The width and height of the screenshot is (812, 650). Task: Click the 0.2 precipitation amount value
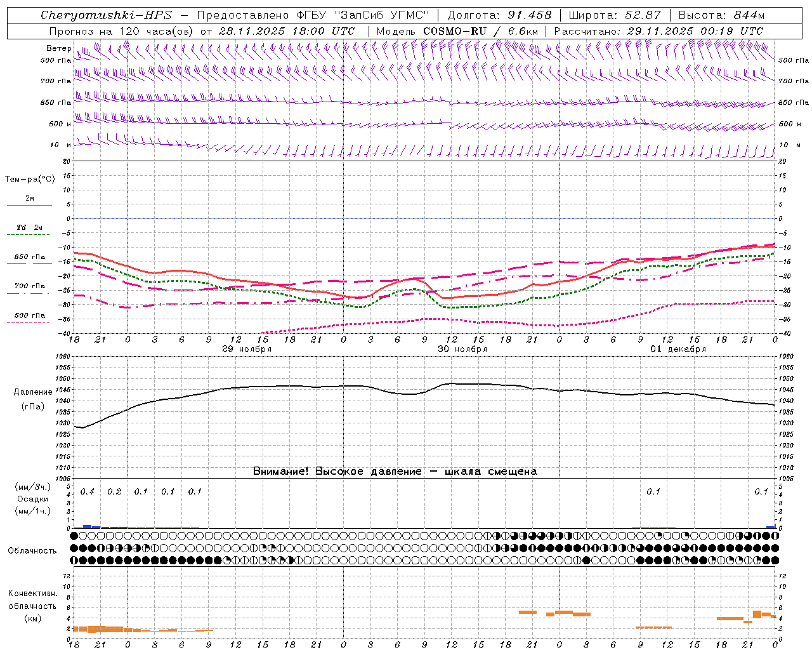[x=114, y=492]
